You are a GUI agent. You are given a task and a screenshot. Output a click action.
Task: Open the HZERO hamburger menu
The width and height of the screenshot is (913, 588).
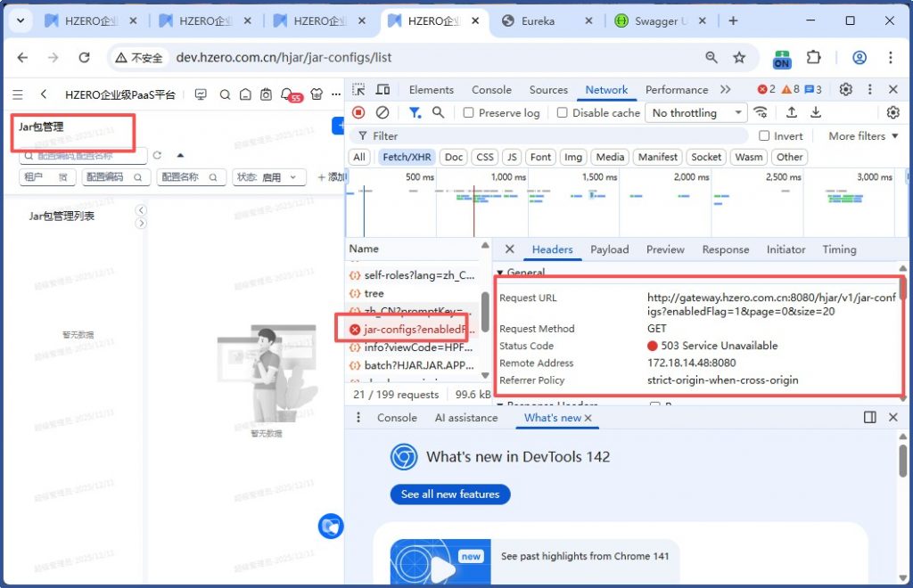(17, 94)
